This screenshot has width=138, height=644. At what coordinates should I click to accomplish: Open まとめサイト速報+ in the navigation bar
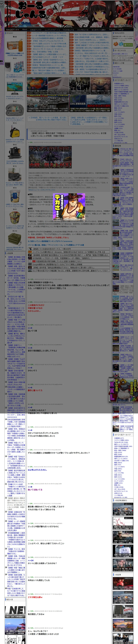(x=99, y=30)
